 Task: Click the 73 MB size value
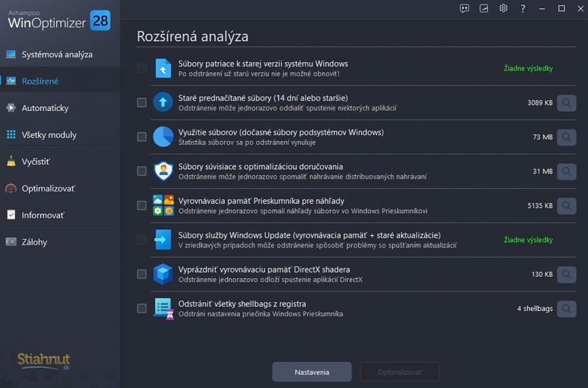point(543,137)
